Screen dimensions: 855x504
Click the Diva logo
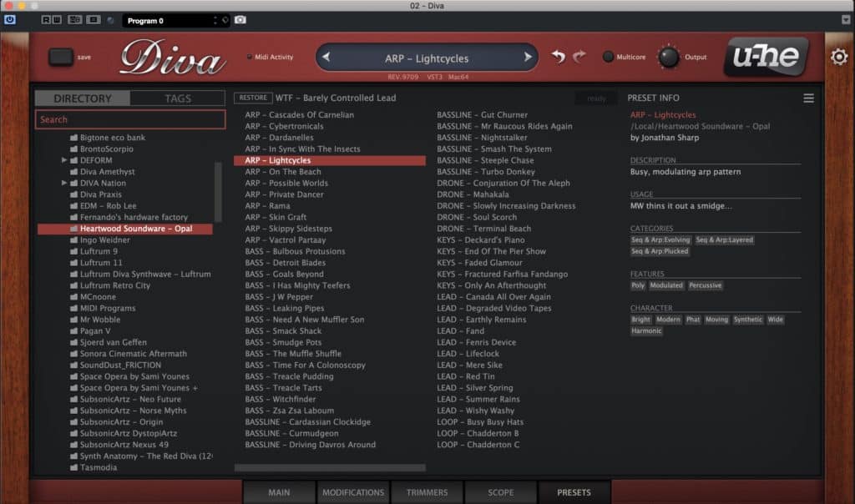click(173, 58)
